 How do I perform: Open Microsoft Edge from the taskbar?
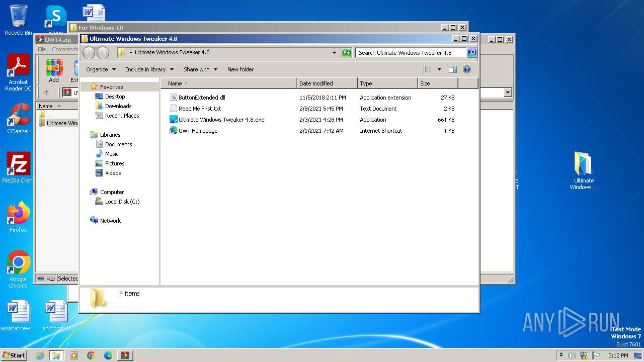coord(108,355)
